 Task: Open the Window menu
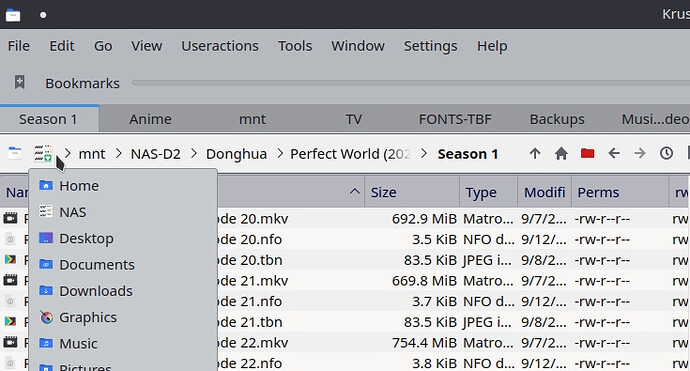pos(358,46)
